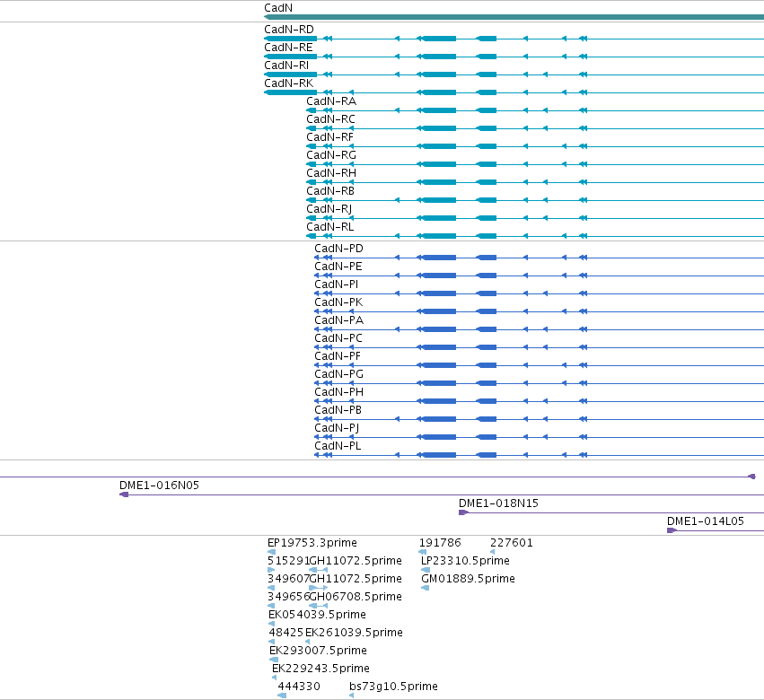Click the EK261039.5prime label

point(355,633)
